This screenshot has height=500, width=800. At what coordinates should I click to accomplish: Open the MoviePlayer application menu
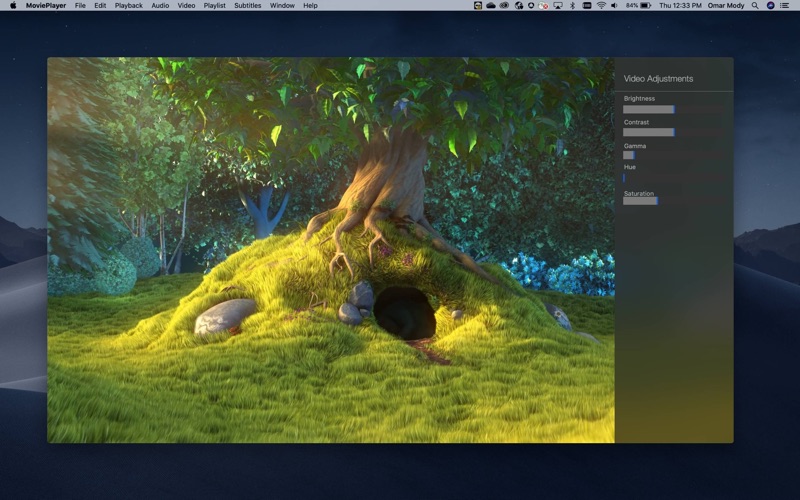[x=46, y=6]
